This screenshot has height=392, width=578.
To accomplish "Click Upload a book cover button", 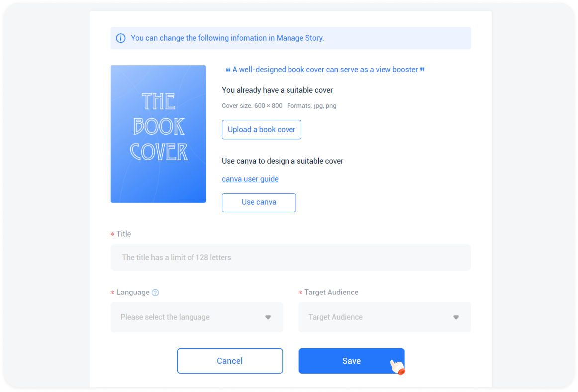I will tap(261, 129).
